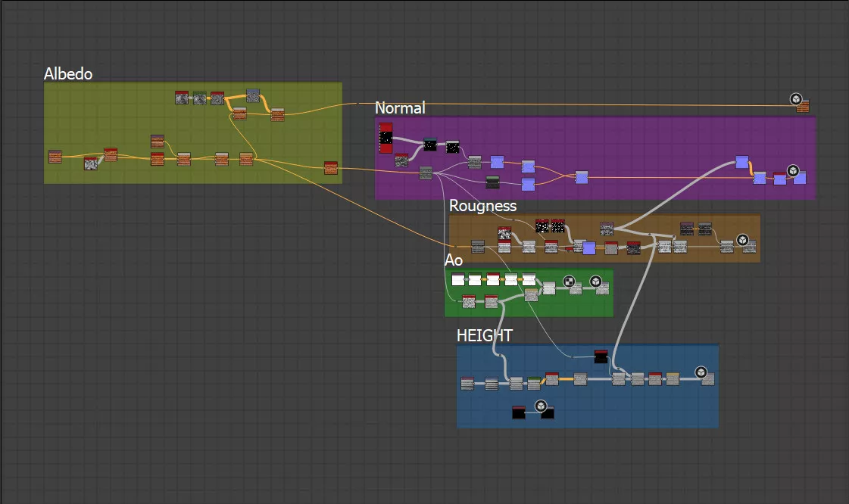This screenshot has width=849, height=504.
Task: Select the HEIGHT frame title
Action: [x=485, y=335]
